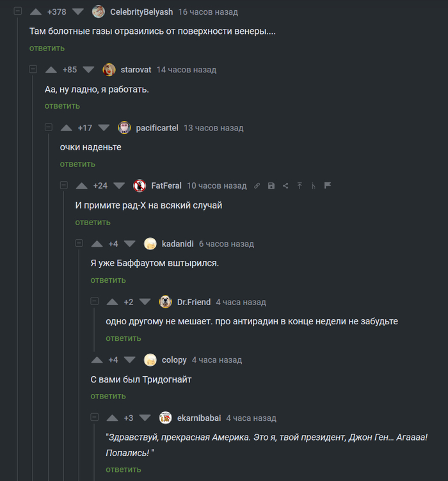Screen dimensions: 448x481
Task: Upvote CelebrityBelyash's comment
Action: [36, 12]
